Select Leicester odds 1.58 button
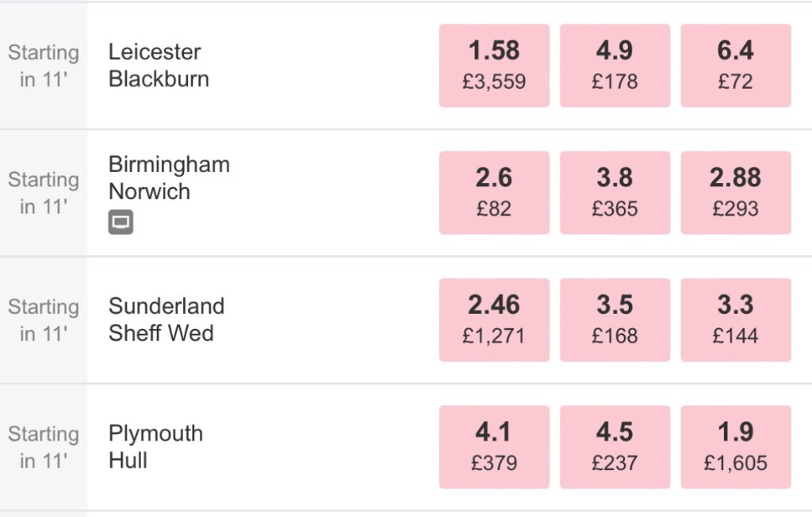This screenshot has width=812, height=517. (494, 66)
